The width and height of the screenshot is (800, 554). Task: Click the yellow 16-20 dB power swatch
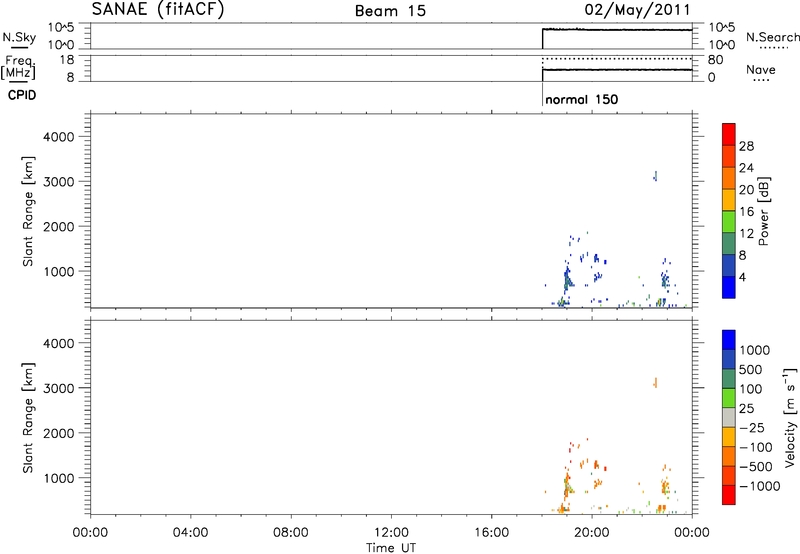click(729, 199)
